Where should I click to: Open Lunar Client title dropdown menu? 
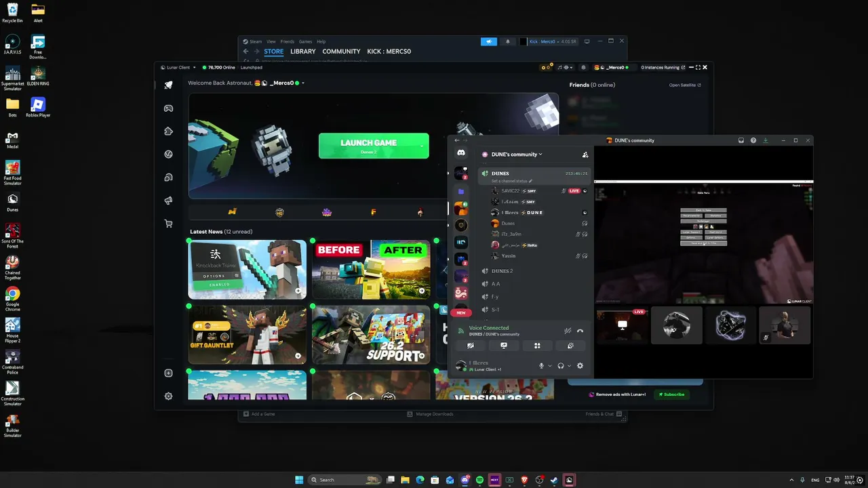click(x=178, y=68)
